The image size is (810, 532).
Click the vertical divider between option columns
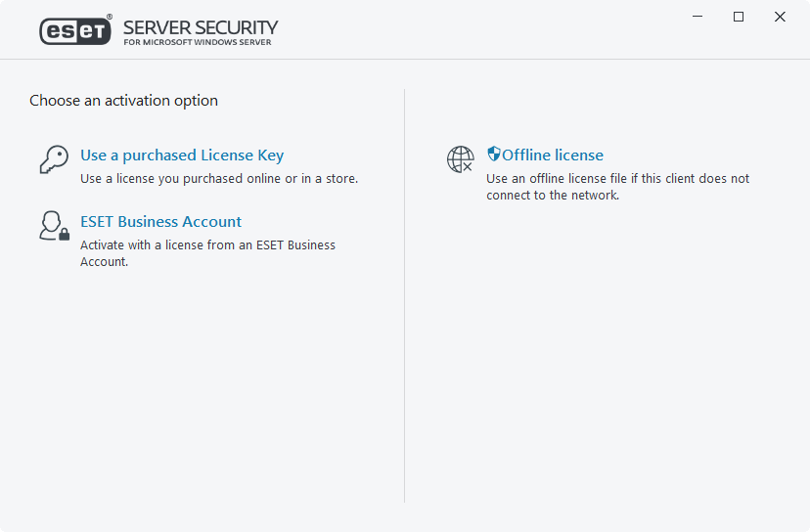pyautogui.click(x=405, y=293)
